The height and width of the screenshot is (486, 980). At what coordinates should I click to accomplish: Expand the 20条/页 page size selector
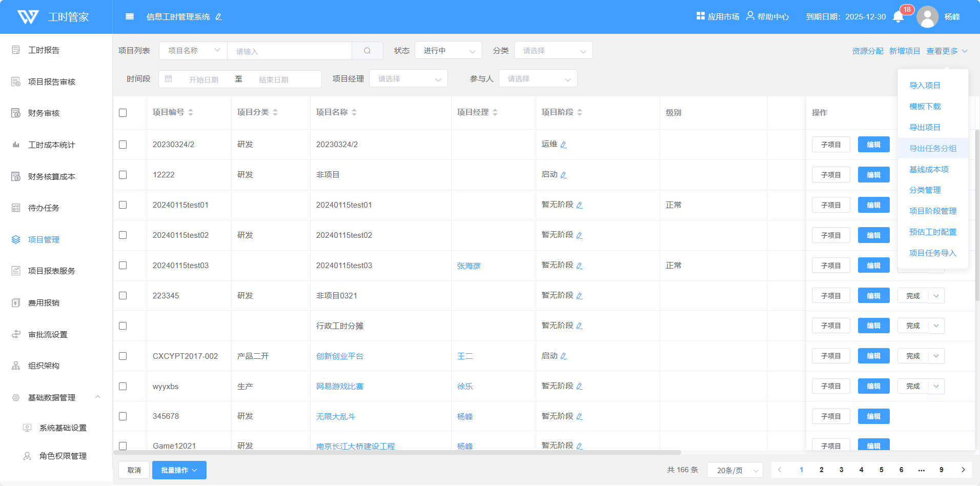(x=734, y=470)
